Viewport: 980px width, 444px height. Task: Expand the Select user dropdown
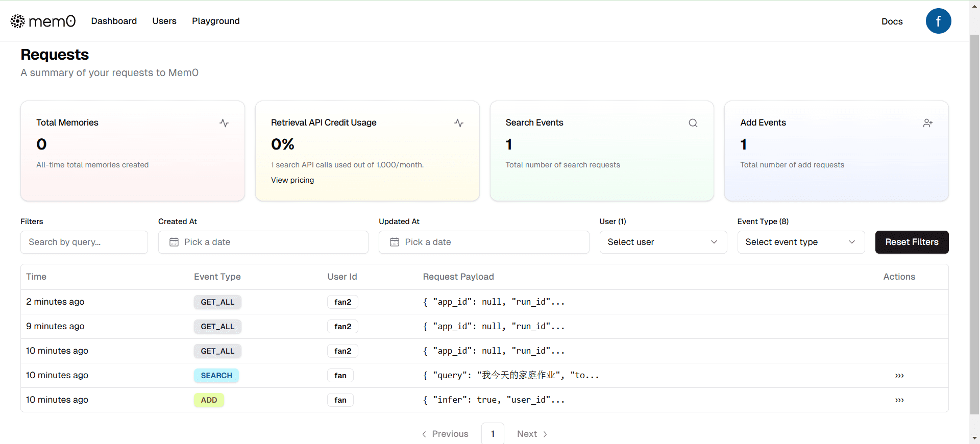663,242
